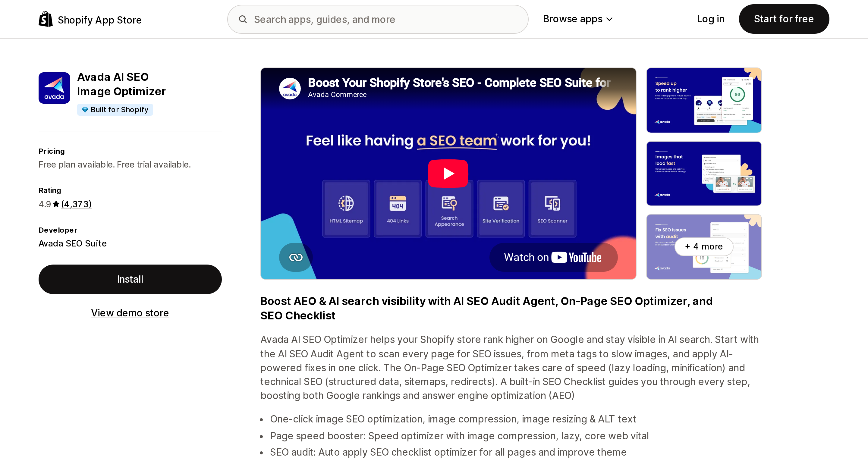Click the Shopify App Store title text
The width and height of the screenshot is (868, 458).
99,20
